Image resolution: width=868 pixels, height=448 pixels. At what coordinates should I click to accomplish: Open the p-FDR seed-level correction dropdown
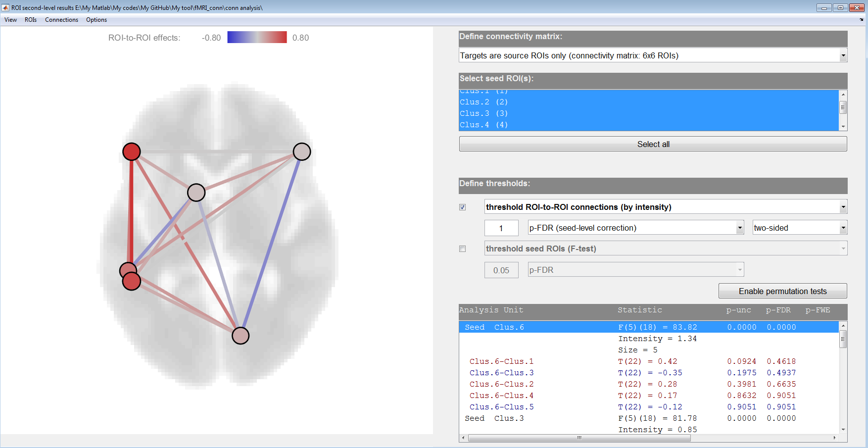(740, 228)
